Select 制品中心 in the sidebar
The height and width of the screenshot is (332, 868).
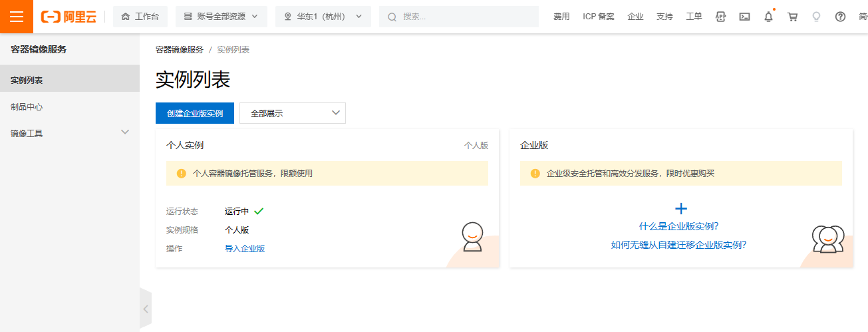(x=27, y=106)
